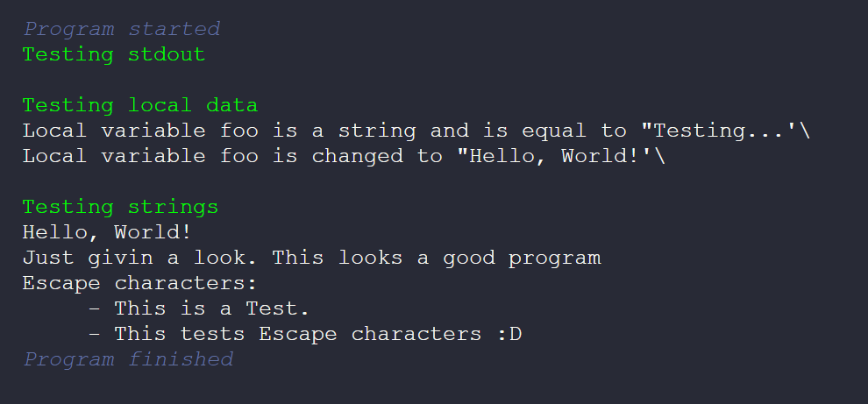Click the standalone white "Hello, World!" line
This screenshot has width=868, height=404.
tap(107, 233)
